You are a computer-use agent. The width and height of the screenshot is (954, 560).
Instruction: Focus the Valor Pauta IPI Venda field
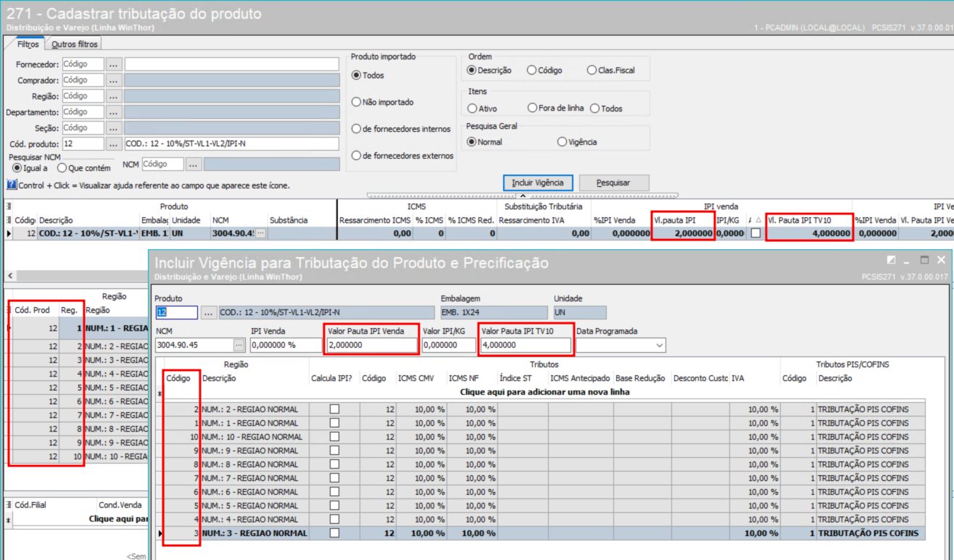point(373,346)
